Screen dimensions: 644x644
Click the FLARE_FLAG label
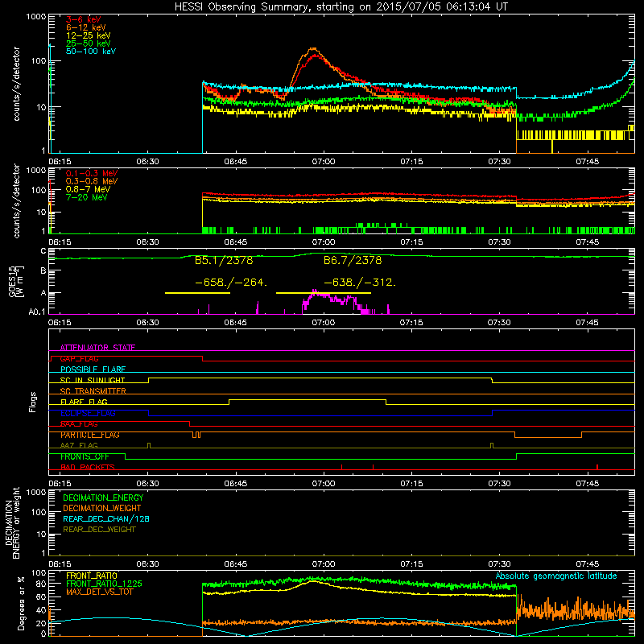tap(84, 402)
